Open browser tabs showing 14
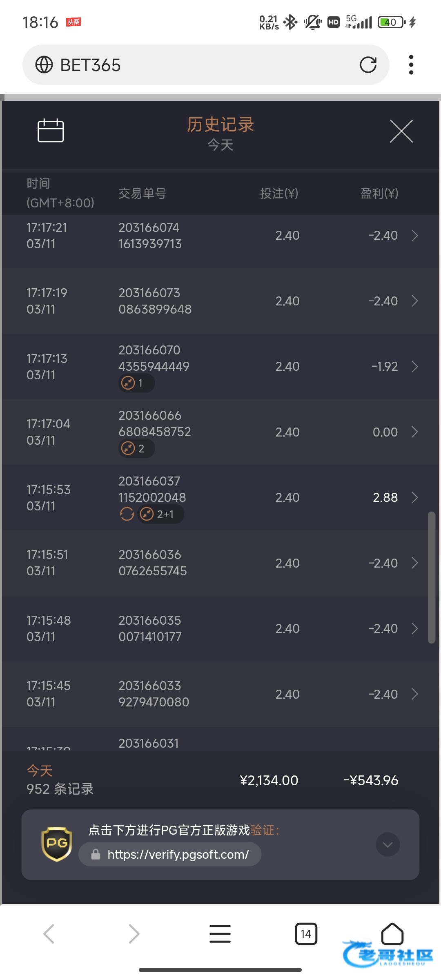Screen dimensions: 441x980 [x=306, y=934]
